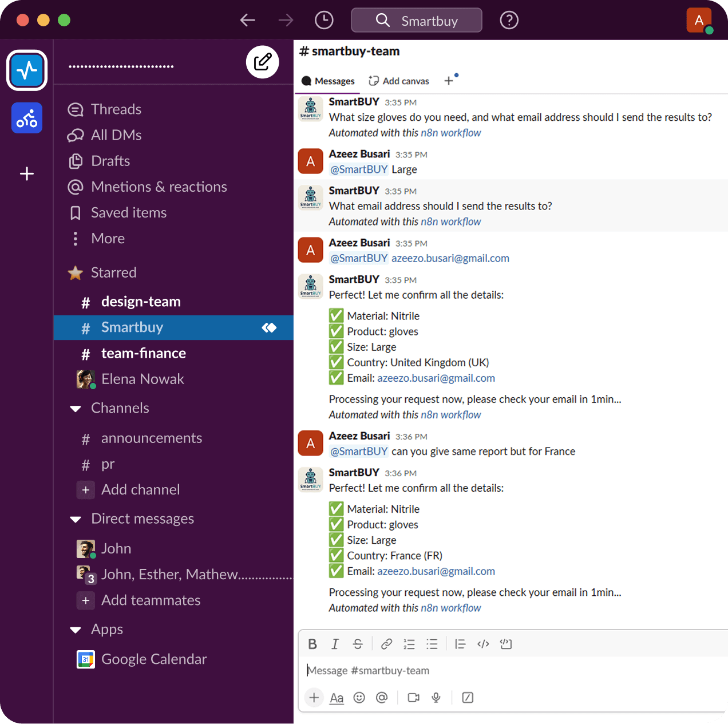Mention someone with the @ icon
The image size is (728, 724).
[382, 698]
